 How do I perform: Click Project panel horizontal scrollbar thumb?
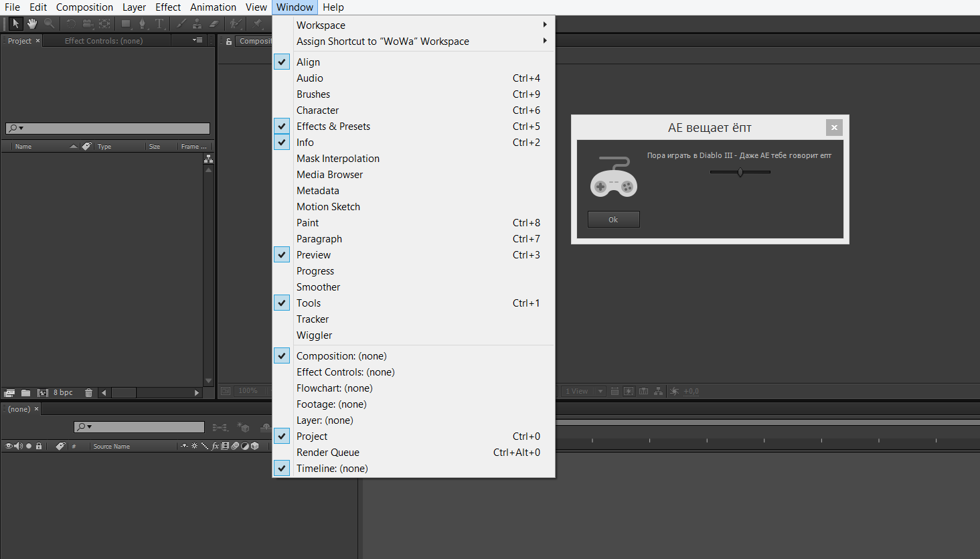pyautogui.click(x=124, y=393)
